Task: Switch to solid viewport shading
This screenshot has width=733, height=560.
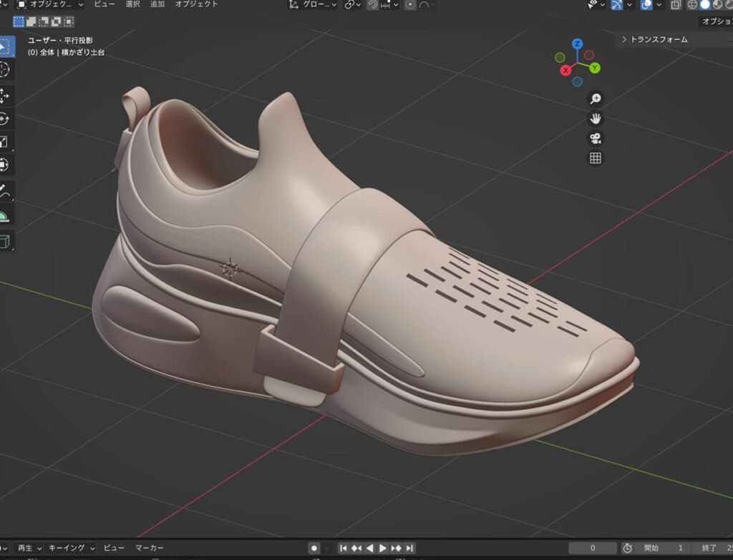Action: (x=704, y=5)
